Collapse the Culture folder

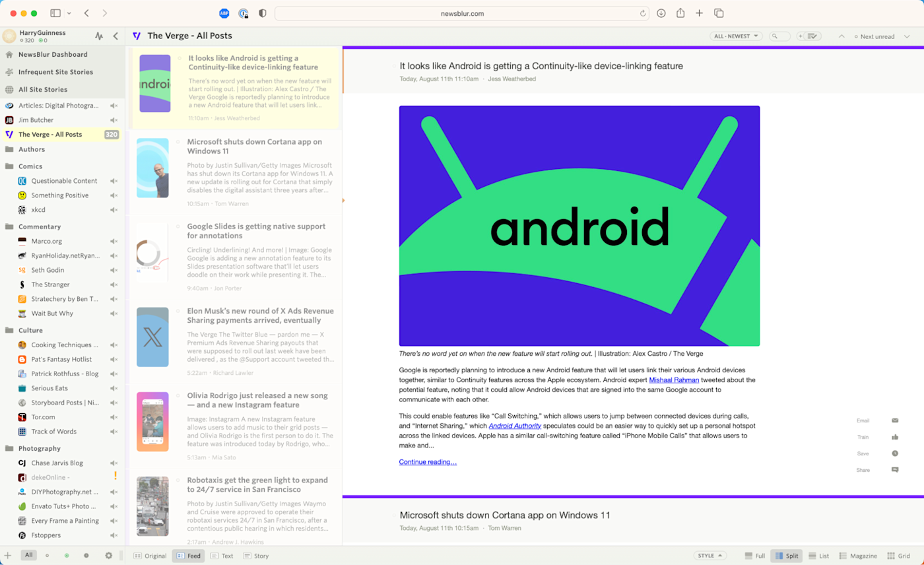[9, 330]
